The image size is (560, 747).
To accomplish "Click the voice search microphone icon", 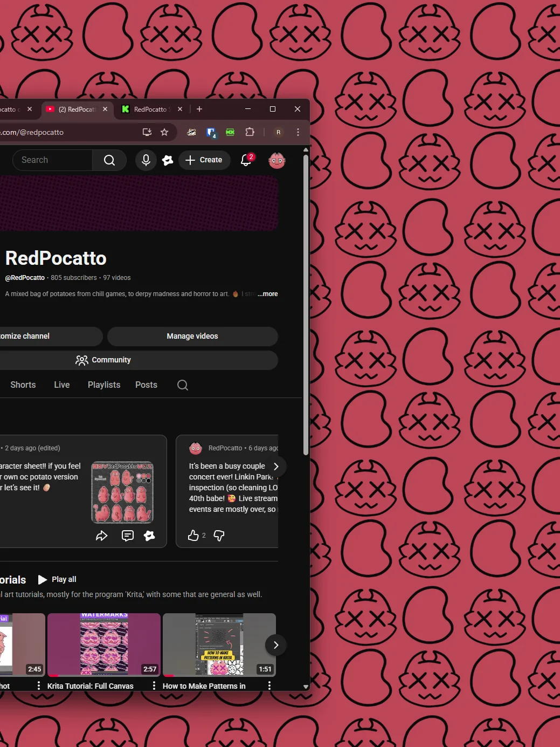I will point(146,160).
